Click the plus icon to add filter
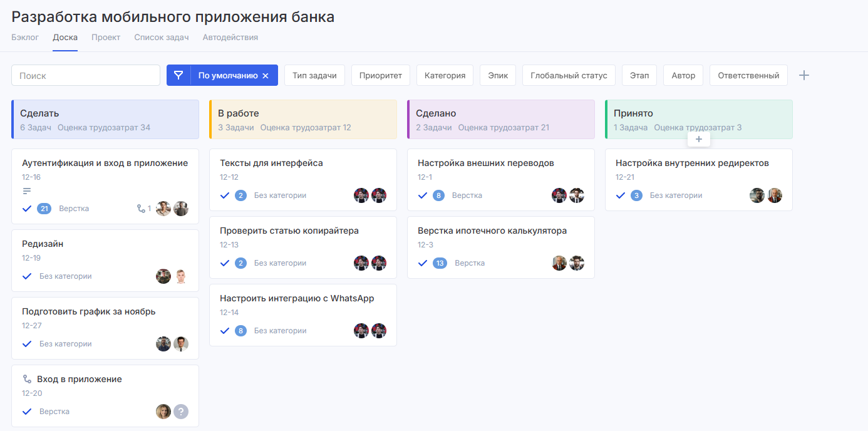 (x=804, y=75)
